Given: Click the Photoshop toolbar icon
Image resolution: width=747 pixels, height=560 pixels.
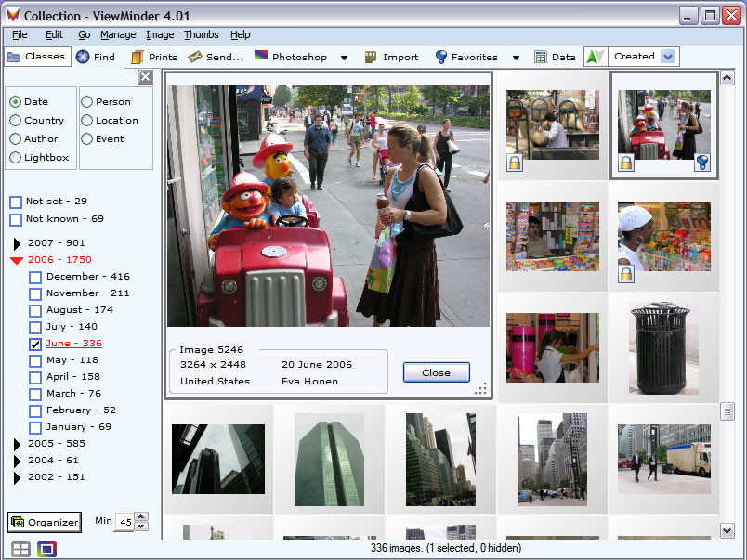Looking at the screenshot, I should (x=261, y=55).
